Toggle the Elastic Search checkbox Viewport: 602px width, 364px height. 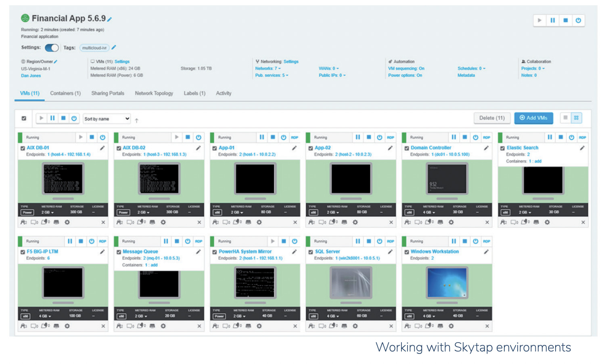[503, 148]
